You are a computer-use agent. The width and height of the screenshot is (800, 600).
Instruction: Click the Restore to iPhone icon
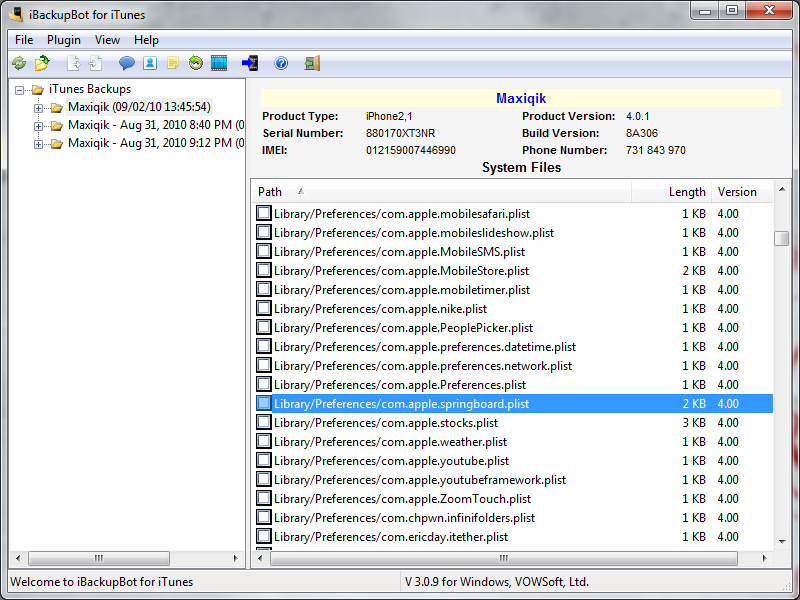[x=250, y=63]
